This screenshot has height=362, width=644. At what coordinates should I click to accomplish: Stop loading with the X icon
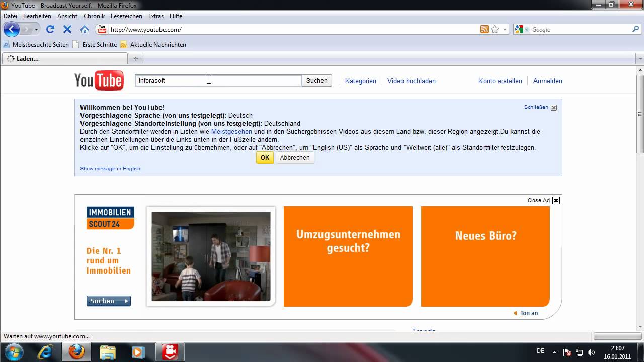point(67,30)
